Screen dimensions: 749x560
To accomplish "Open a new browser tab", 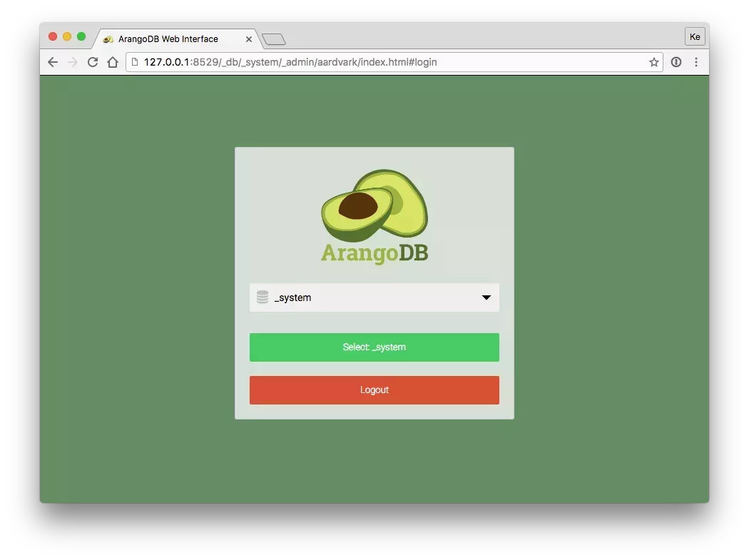I will click(274, 39).
